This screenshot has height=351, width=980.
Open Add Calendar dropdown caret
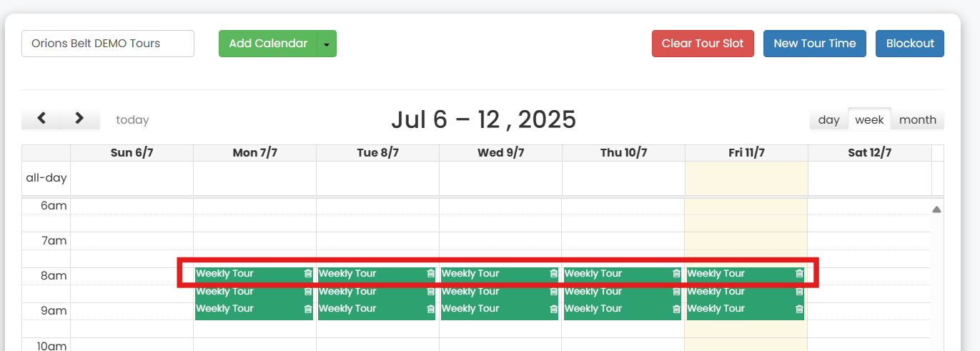pos(327,44)
